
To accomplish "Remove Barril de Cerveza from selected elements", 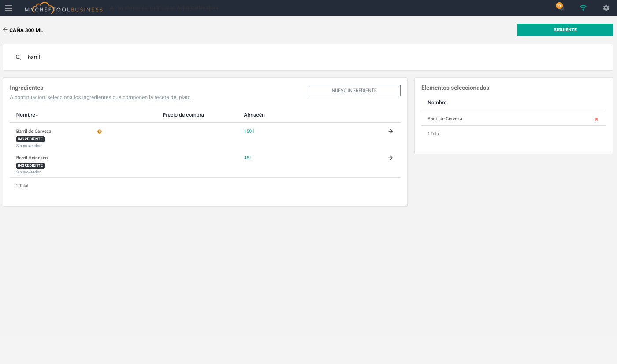I will point(596,119).
